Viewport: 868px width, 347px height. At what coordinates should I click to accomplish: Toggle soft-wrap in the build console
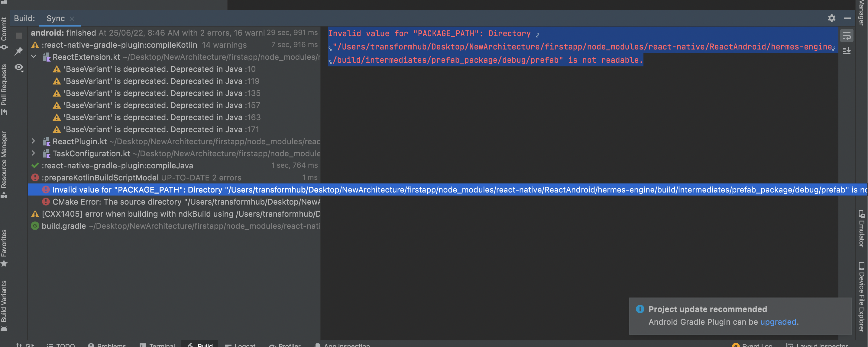[x=847, y=35]
